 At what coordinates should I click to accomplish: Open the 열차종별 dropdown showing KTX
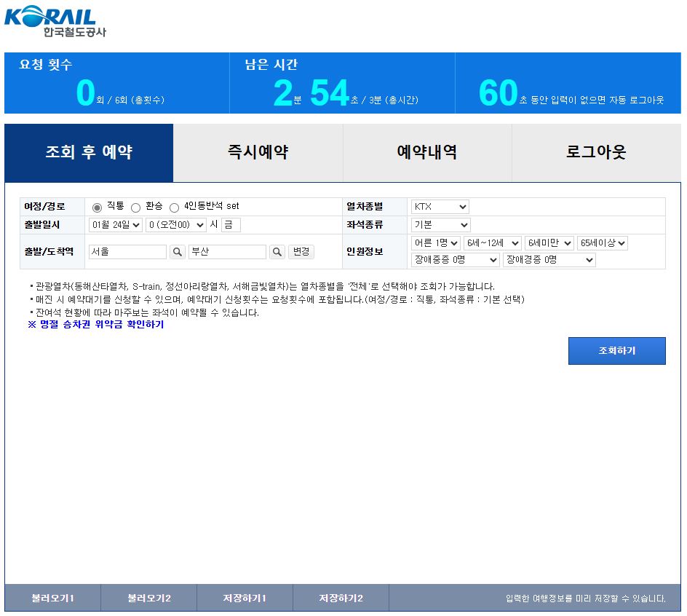point(440,206)
